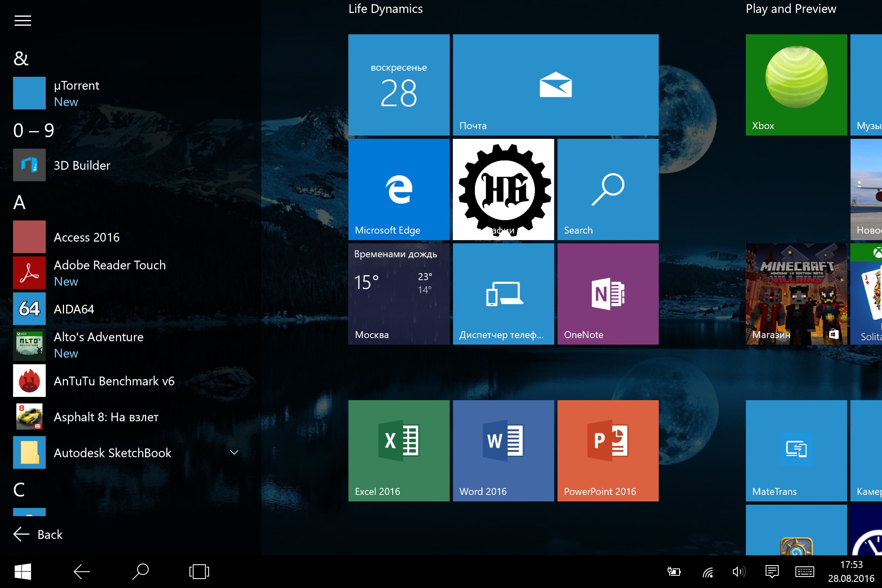Open Магазин Minecraft store tile
Screen dimensions: 882x588
point(796,294)
